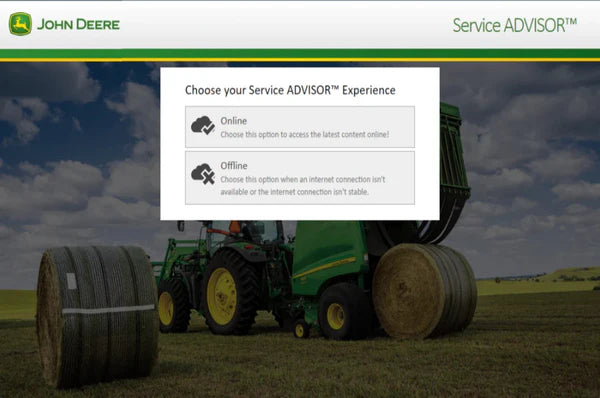Click 'Choose your Service ADVISOR Experience' heading
This screenshot has height=398, width=600.
290,90
